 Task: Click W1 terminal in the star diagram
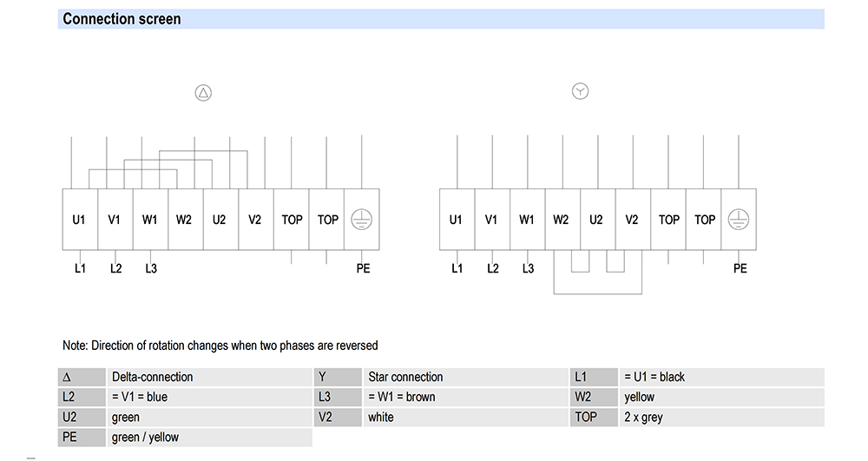(x=527, y=220)
